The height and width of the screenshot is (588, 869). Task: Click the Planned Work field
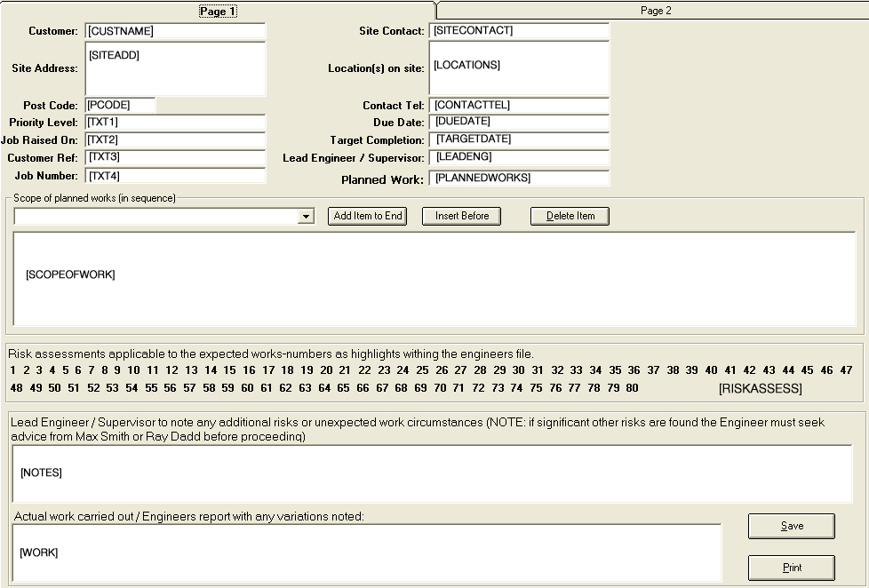(519, 178)
